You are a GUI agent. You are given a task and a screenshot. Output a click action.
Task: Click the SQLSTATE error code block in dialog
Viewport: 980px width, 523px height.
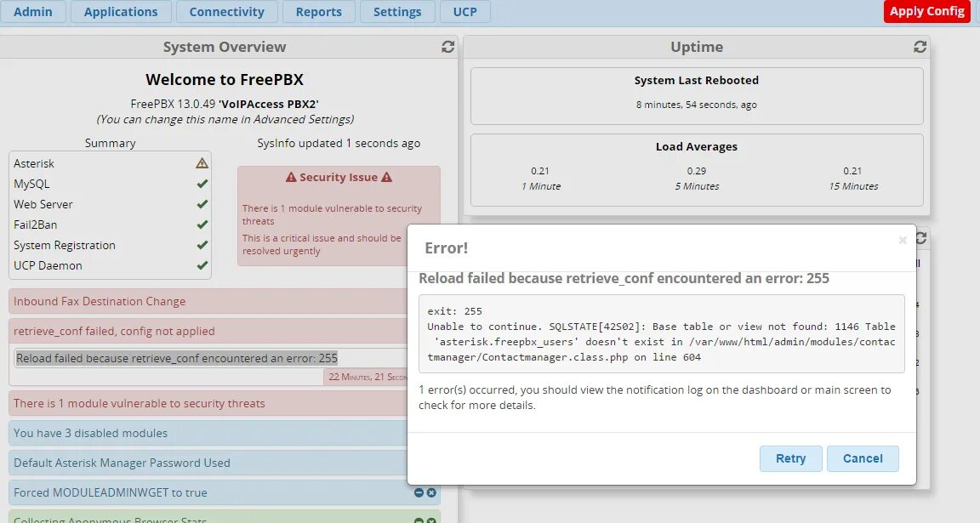pyautogui.click(x=661, y=334)
